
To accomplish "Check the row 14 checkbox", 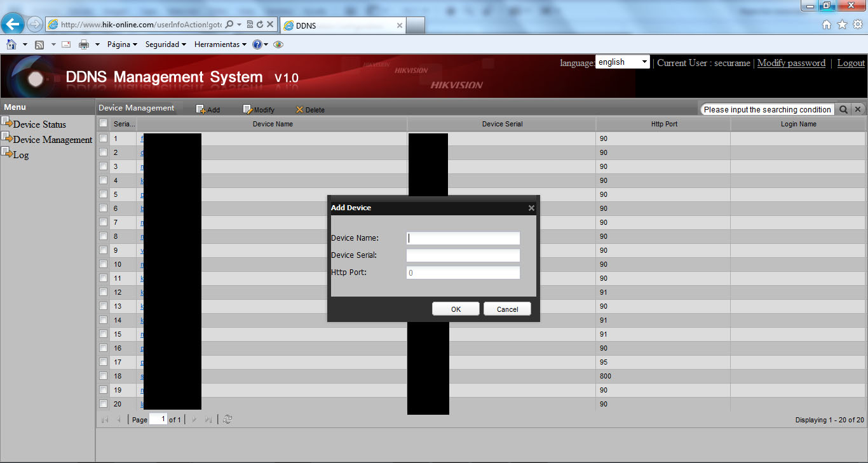I will pyautogui.click(x=103, y=319).
